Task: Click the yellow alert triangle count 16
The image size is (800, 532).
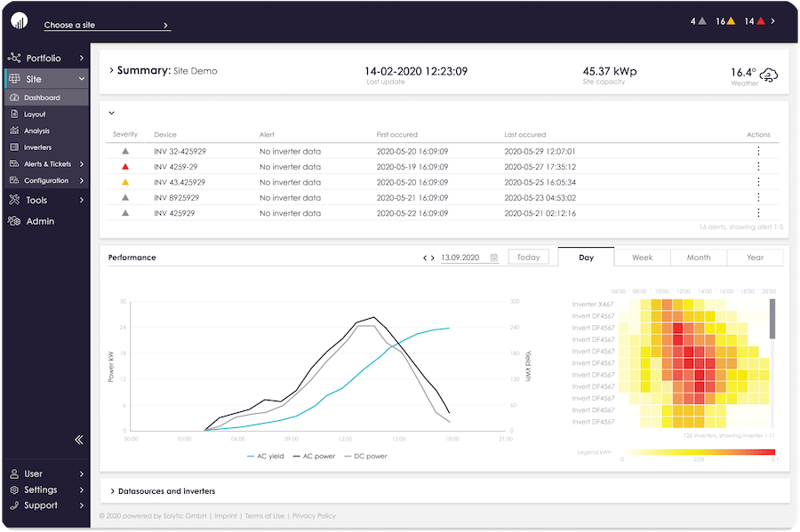Action: coord(732,21)
